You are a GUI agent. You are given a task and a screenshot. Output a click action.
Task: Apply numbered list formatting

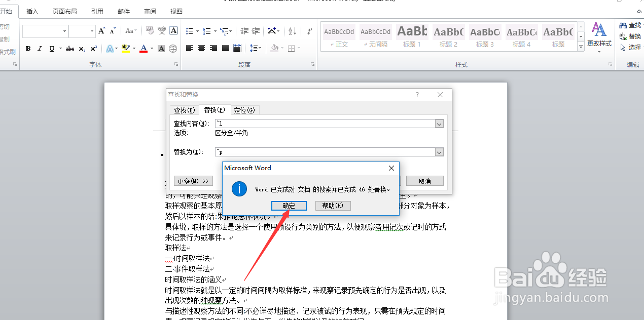click(206, 31)
